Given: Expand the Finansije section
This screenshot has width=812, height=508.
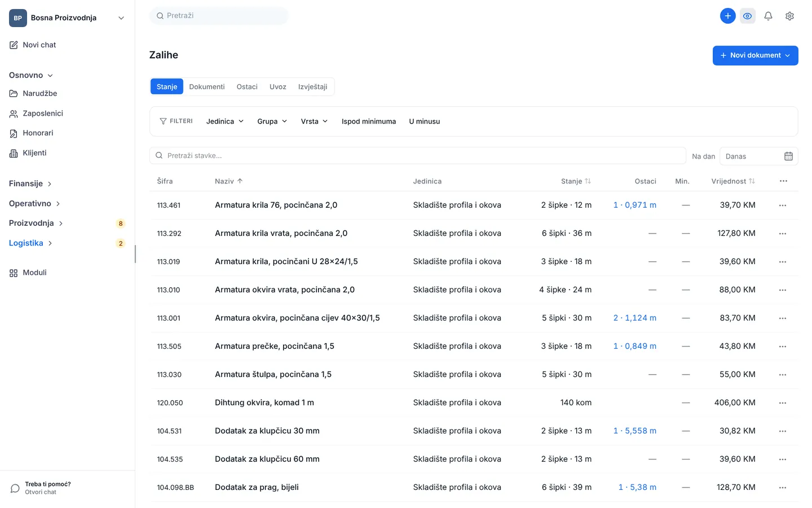Looking at the screenshot, I should pyautogui.click(x=30, y=183).
